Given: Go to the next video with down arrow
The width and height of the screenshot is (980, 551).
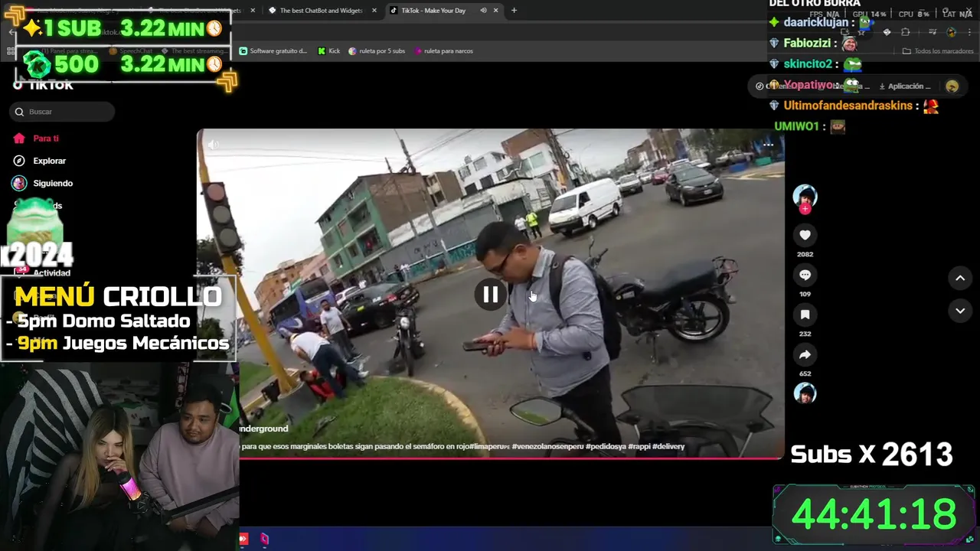Looking at the screenshot, I should pyautogui.click(x=960, y=311).
